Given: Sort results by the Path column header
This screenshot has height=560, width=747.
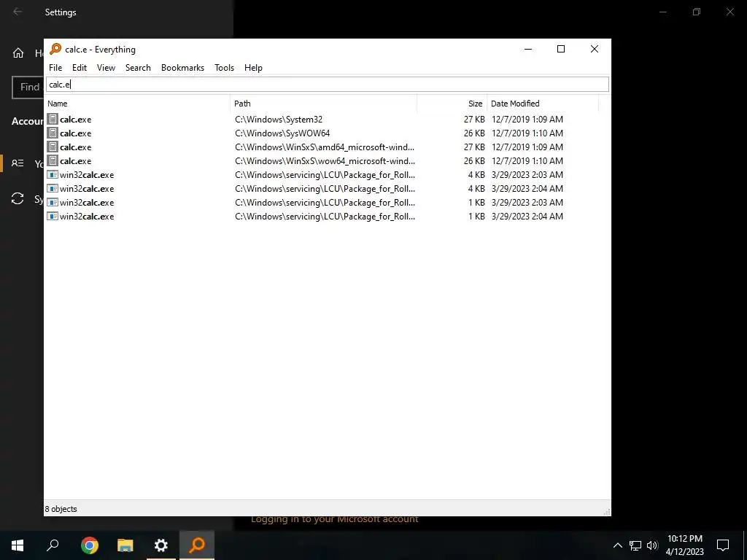Looking at the screenshot, I should (x=324, y=104).
